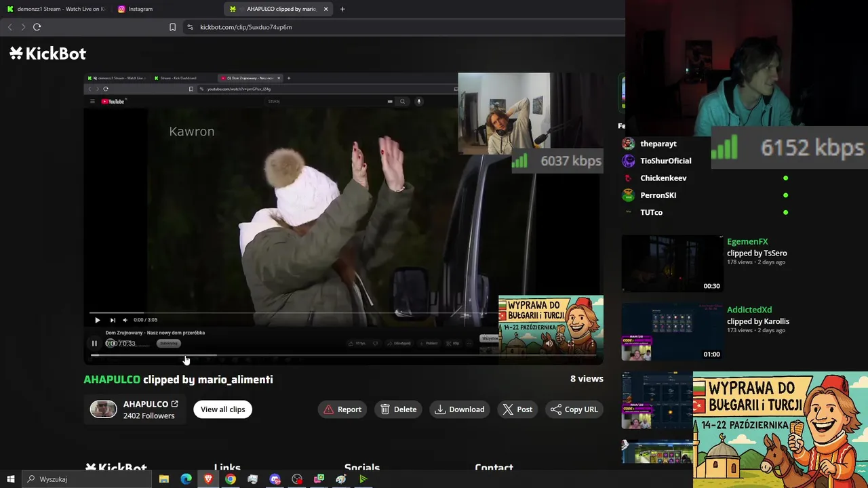Open theparayt featured streamer
This screenshot has width=868, height=488.
(x=658, y=144)
